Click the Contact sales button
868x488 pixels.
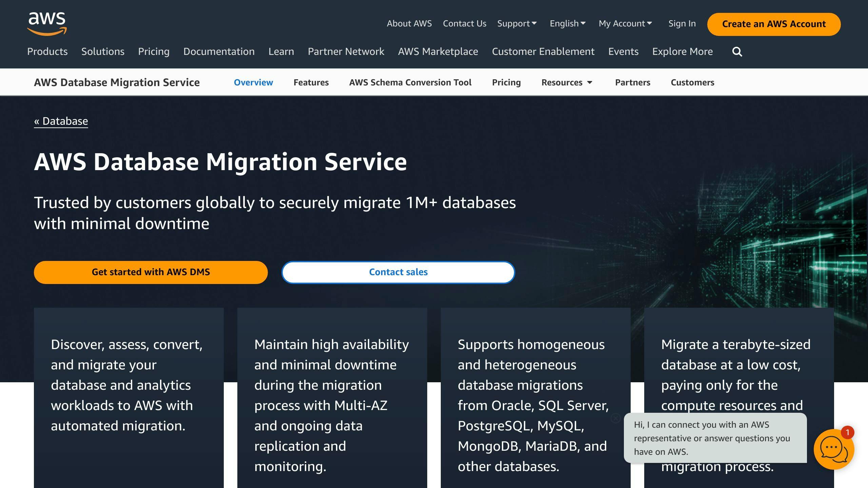(398, 272)
